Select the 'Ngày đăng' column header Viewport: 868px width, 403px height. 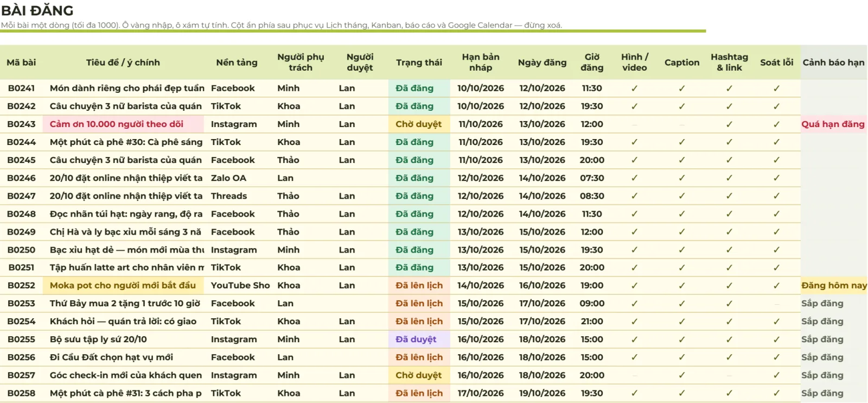point(542,62)
